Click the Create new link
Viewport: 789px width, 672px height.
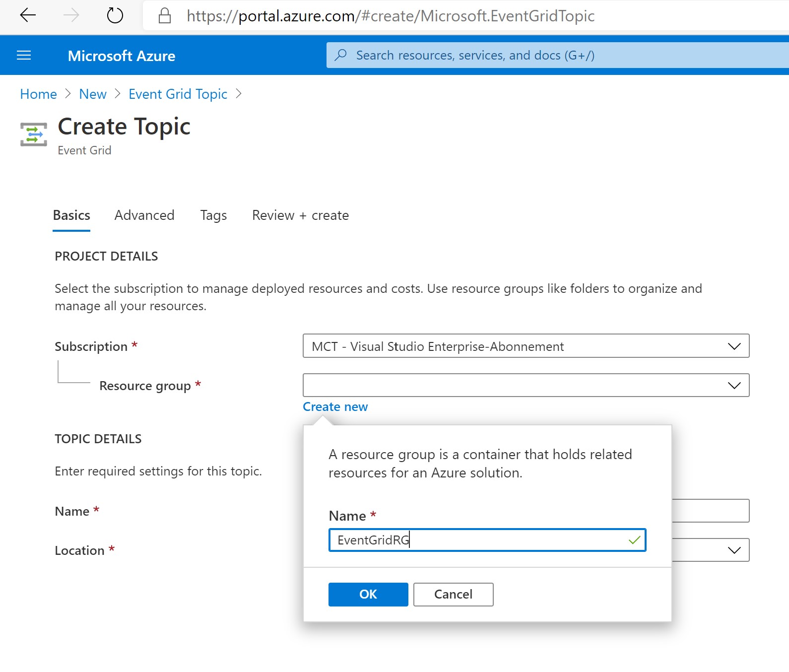tap(335, 406)
